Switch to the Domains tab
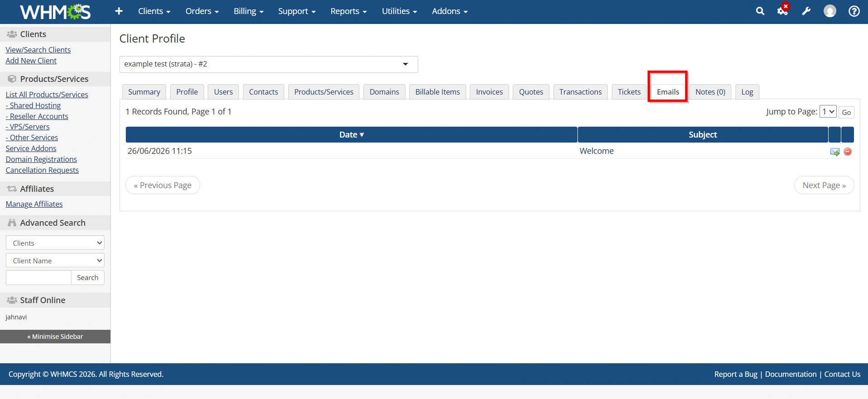The width and height of the screenshot is (868, 399). (384, 92)
